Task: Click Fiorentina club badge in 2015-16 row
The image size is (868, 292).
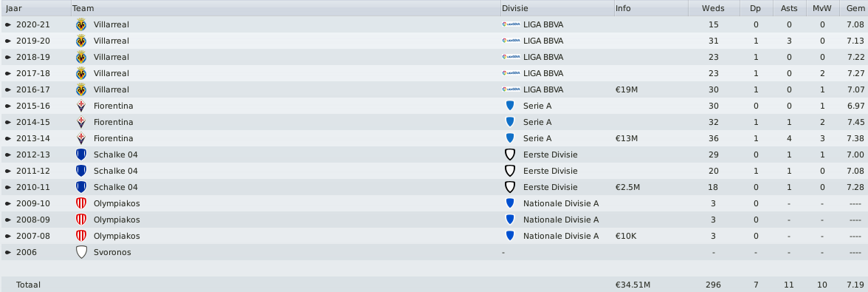Action: (81, 106)
